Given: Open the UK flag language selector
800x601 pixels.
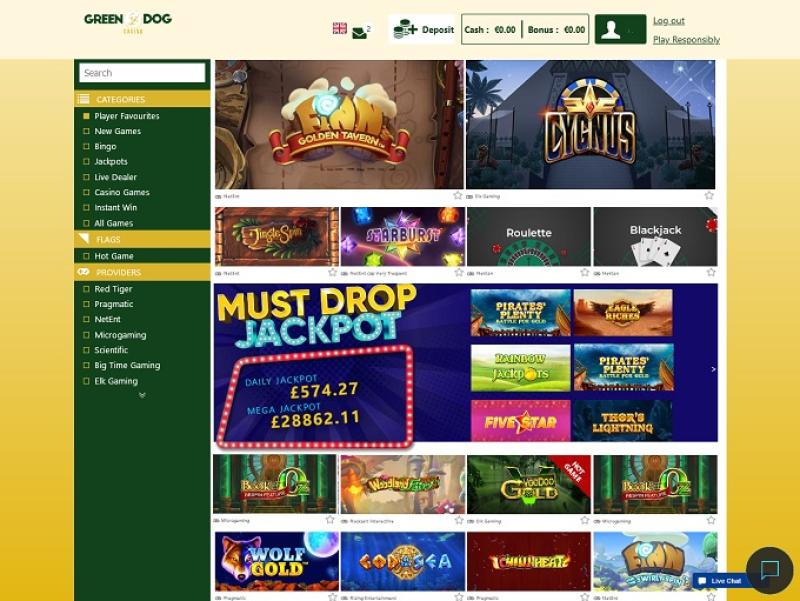Looking at the screenshot, I should pos(339,29).
